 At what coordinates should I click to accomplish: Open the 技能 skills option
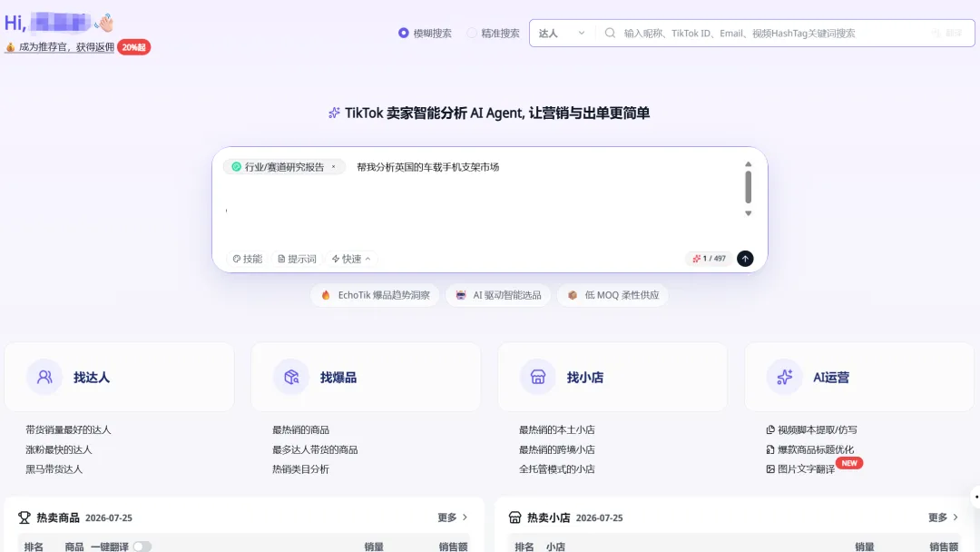(x=248, y=259)
